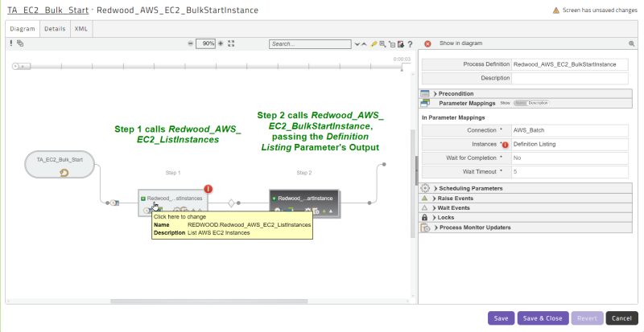The image size is (644, 332).
Task: Click the Save & Close button
Action: 543,318
